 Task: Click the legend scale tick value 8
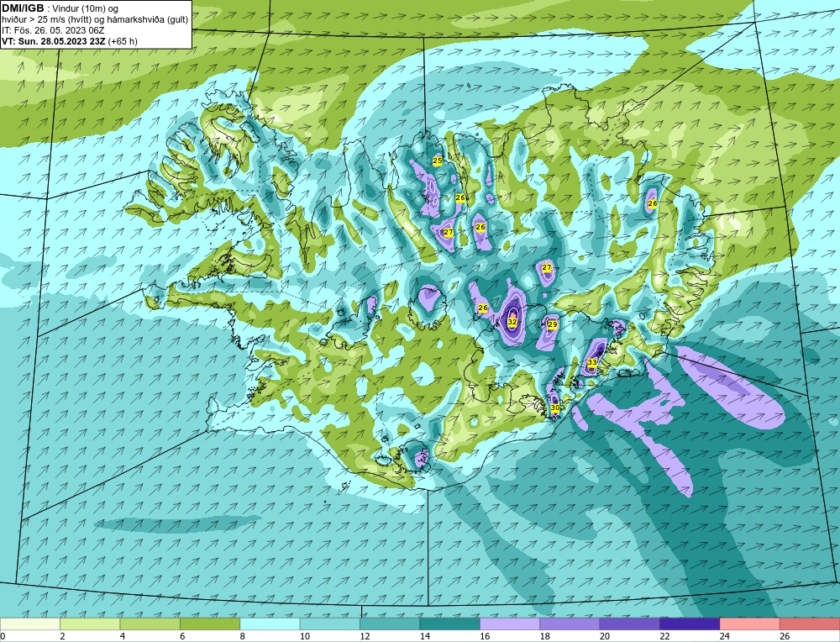click(243, 637)
